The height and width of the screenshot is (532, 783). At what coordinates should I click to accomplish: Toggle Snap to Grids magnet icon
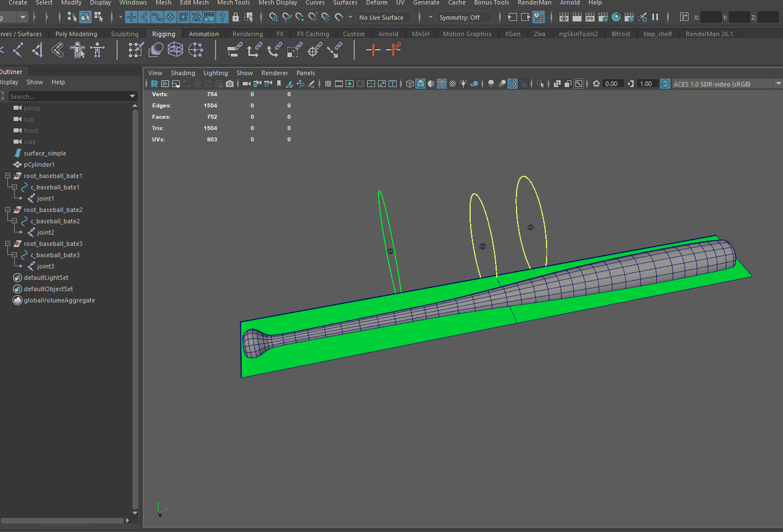point(274,18)
